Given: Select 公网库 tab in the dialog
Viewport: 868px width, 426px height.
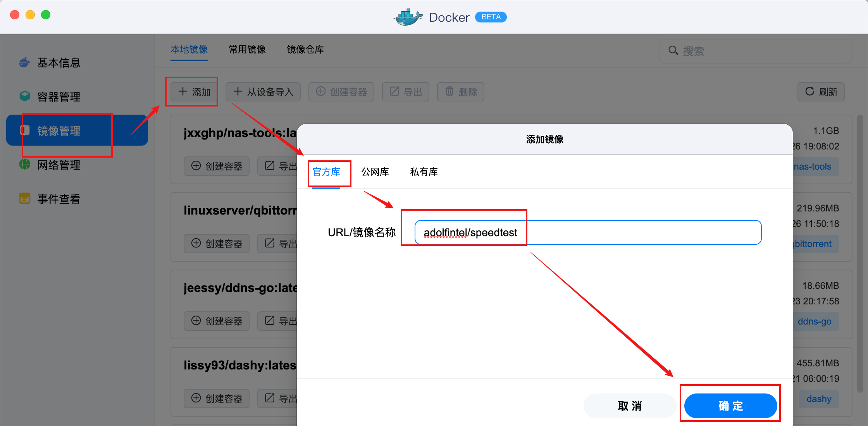Looking at the screenshot, I should point(375,172).
